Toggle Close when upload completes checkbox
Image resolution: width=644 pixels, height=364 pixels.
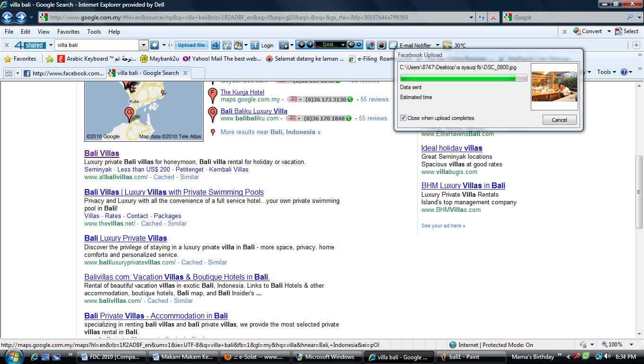[x=403, y=118]
